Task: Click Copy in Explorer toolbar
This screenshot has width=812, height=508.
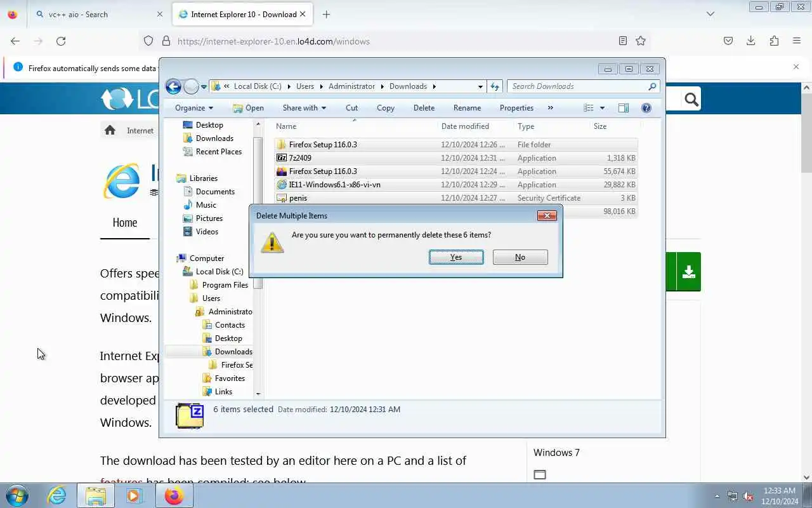Action: pos(386,108)
